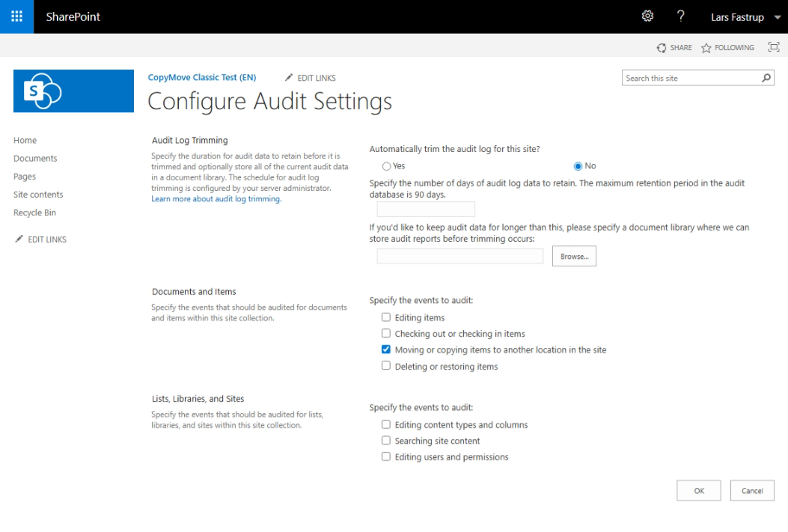Enter focus mode using the focus icon

click(x=774, y=46)
